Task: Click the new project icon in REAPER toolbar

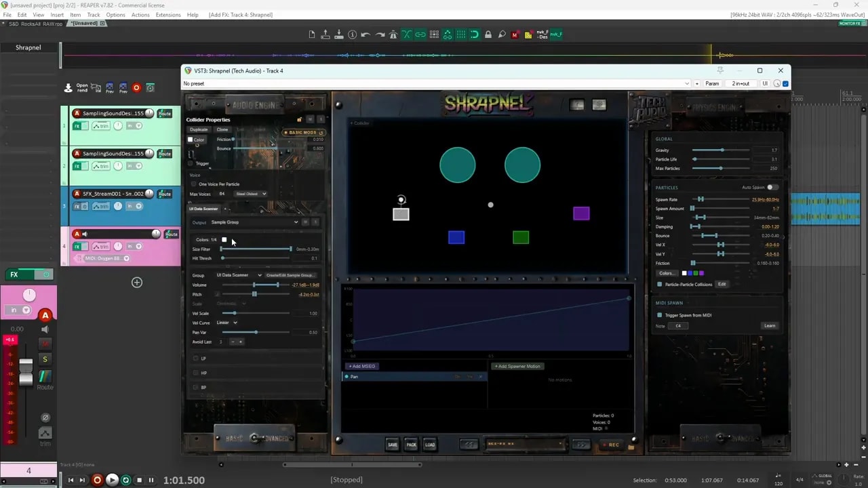Action: point(312,35)
